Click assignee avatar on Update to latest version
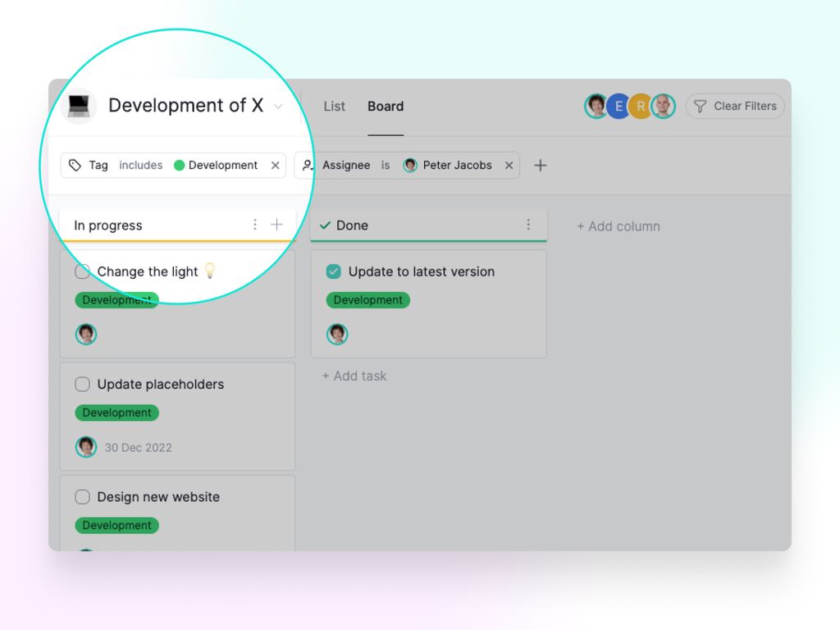This screenshot has width=840, height=630. click(337, 335)
